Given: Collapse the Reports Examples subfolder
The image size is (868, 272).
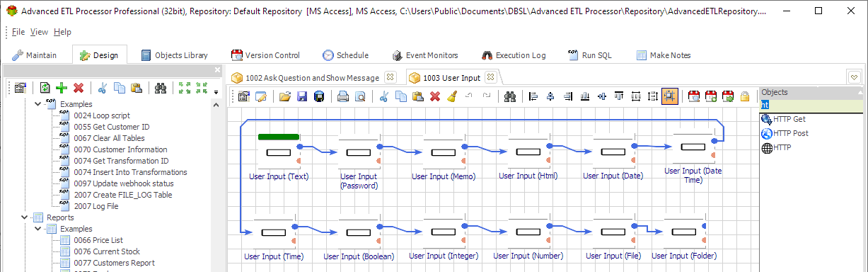Looking at the screenshot, I should click(x=37, y=229).
